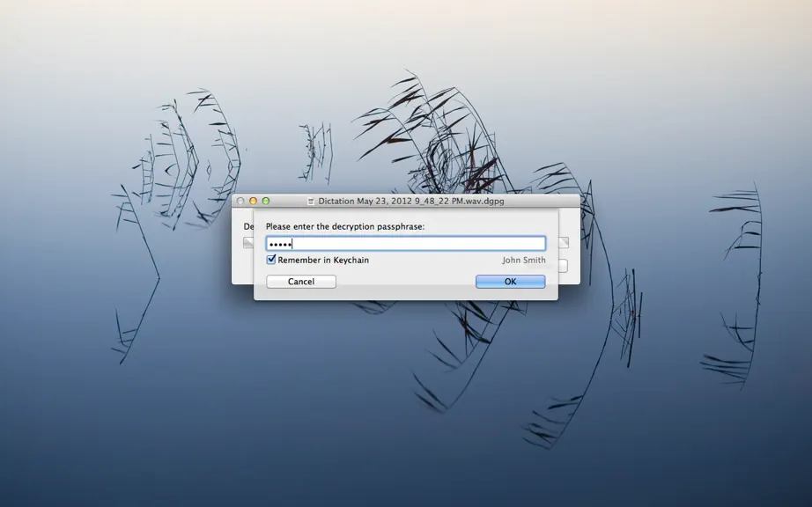
Task: Click the blank area between Cancel and OK
Action: coord(405,282)
